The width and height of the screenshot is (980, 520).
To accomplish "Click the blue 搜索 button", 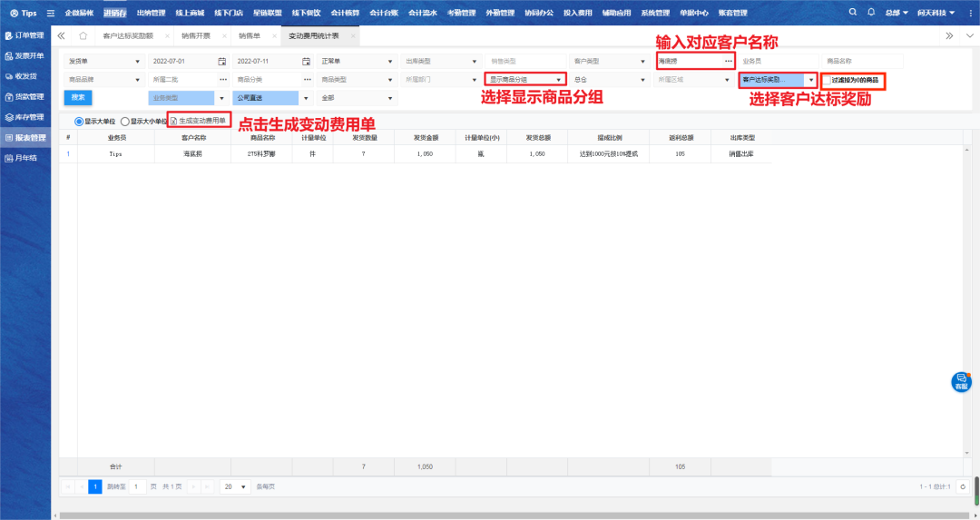I will 78,97.
